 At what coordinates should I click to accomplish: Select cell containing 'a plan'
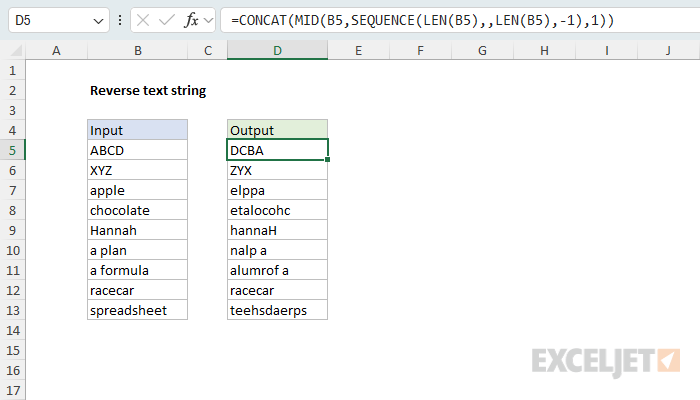coord(138,250)
